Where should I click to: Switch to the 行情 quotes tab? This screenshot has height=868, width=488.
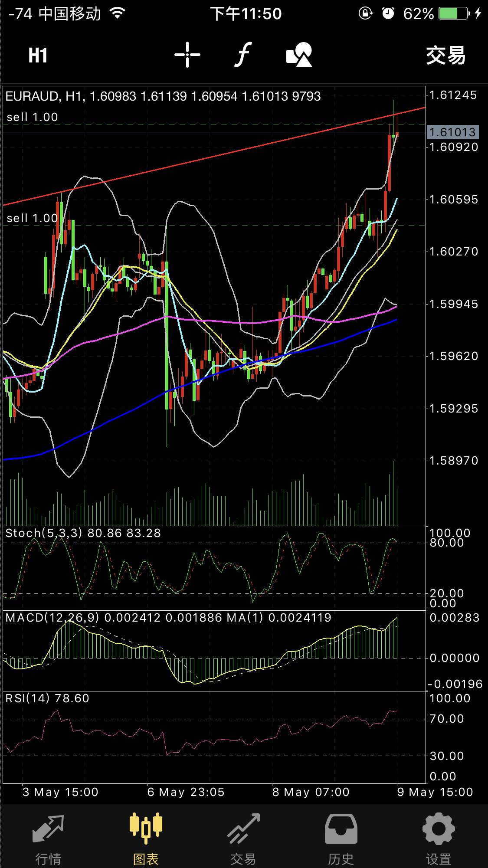48,839
